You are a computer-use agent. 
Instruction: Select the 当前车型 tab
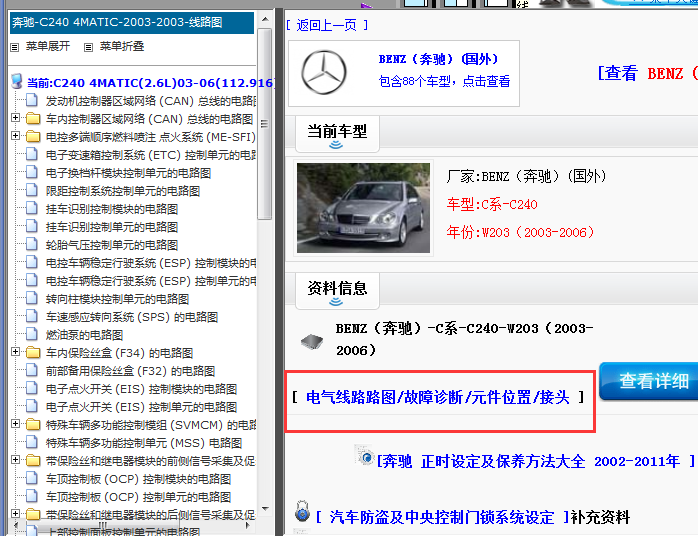point(337,134)
